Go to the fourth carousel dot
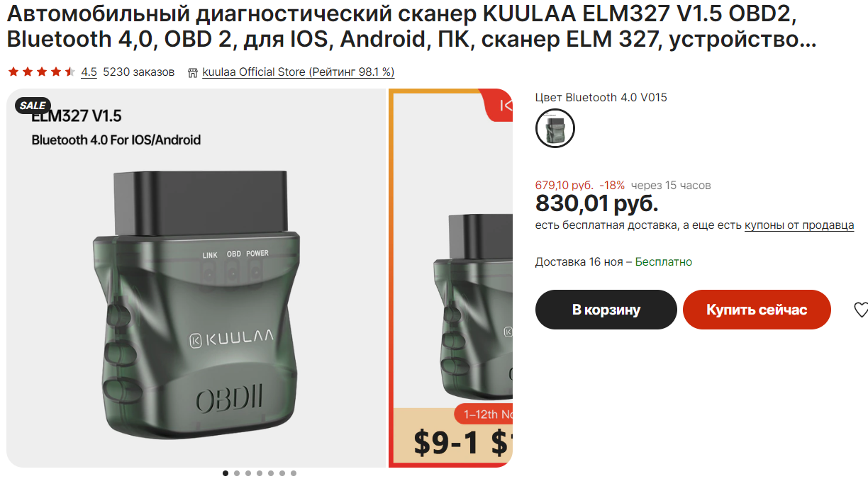 [260, 473]
